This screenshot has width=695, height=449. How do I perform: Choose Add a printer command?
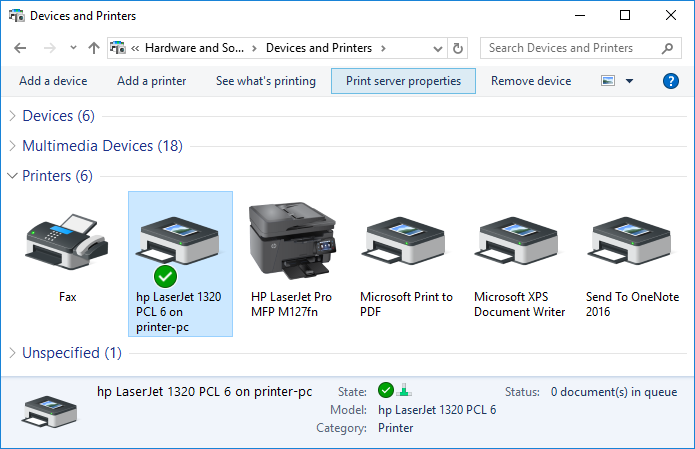tap(152, 81)
